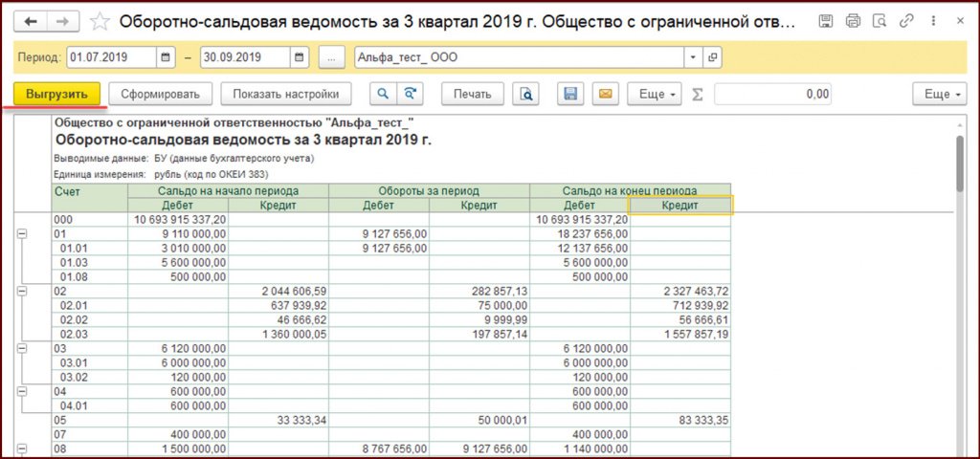Click the yellow Выгрузить button
Image resolution: width=980 pixels, height=459 pixels.
[x=56, y=94]
